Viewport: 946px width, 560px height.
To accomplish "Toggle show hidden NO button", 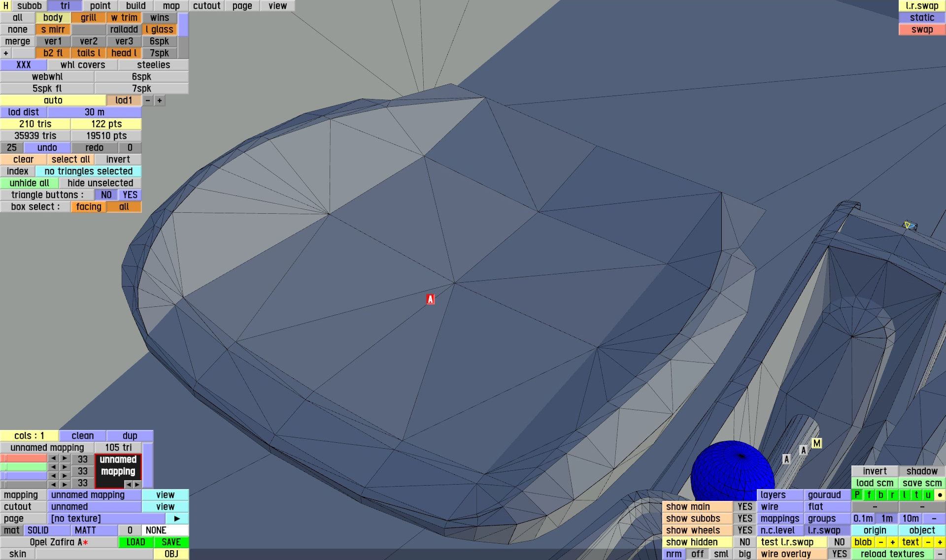I will (x=744, y=542).
